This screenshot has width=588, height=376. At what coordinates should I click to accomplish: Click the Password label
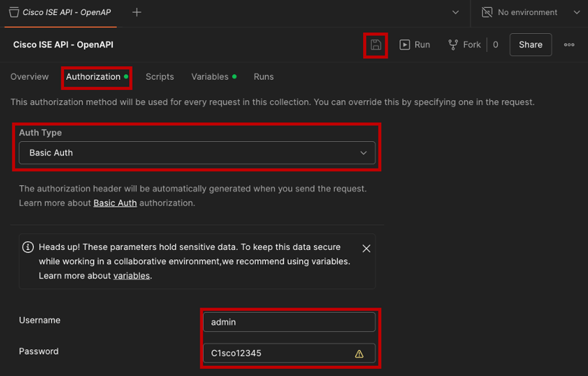point(39,352)
